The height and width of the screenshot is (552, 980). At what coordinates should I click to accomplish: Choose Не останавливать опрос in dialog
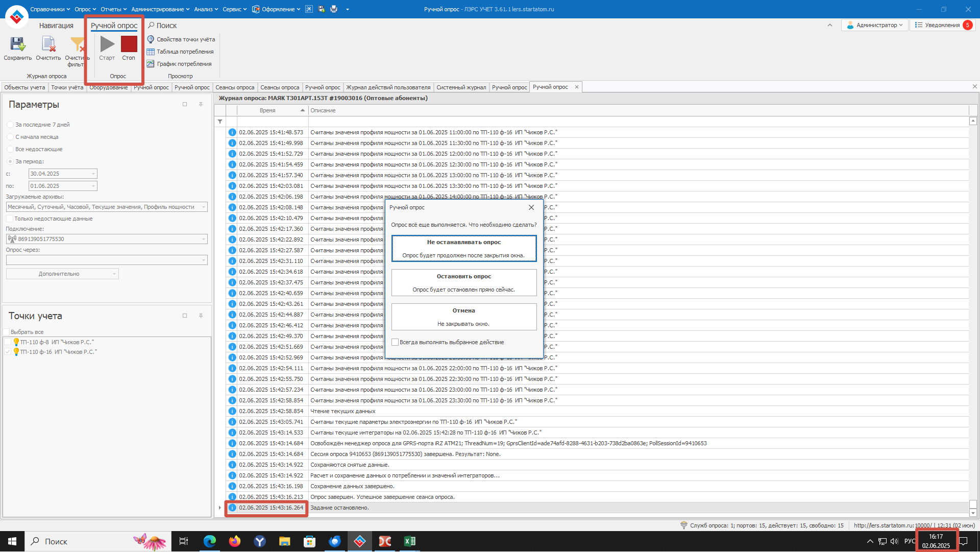click(x=463, y=249)
